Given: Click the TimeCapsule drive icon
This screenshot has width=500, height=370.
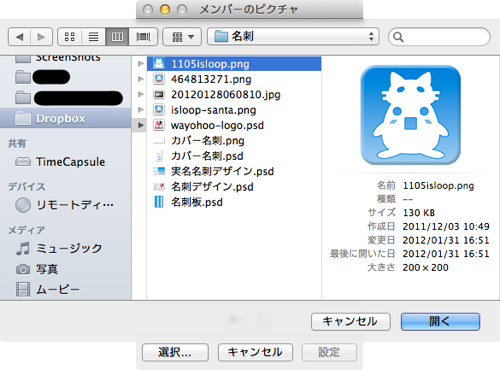Looking at the screenshot, I should 23,162.
